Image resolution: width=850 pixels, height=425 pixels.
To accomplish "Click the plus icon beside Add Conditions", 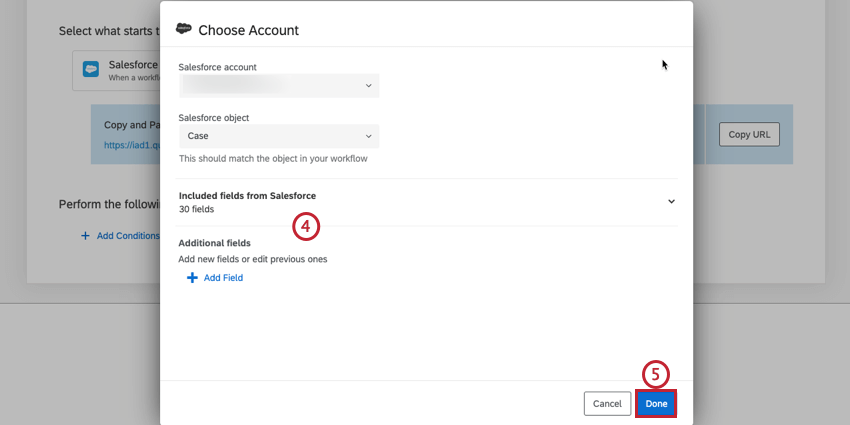I will (86, 236).
